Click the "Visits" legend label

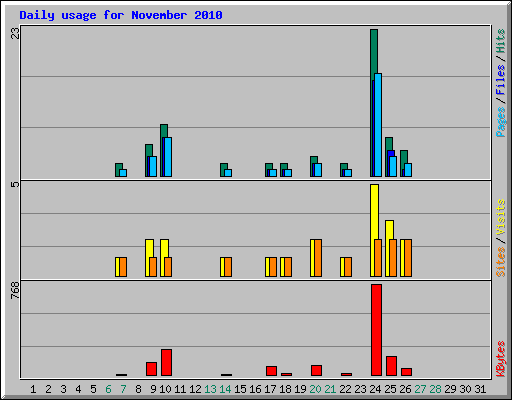500,217
